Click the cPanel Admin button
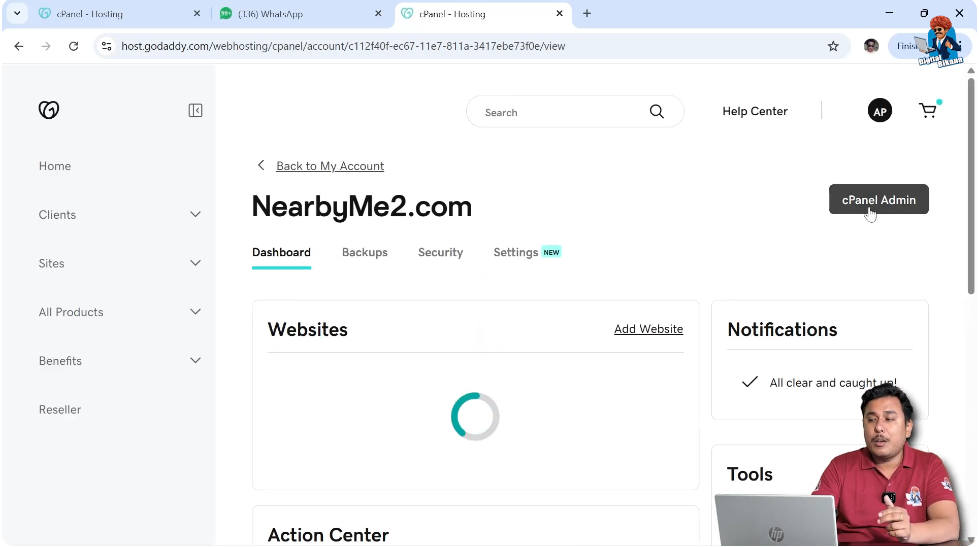Image resolution: width=979 pixels, height=547 pixels. pos(878,199)
